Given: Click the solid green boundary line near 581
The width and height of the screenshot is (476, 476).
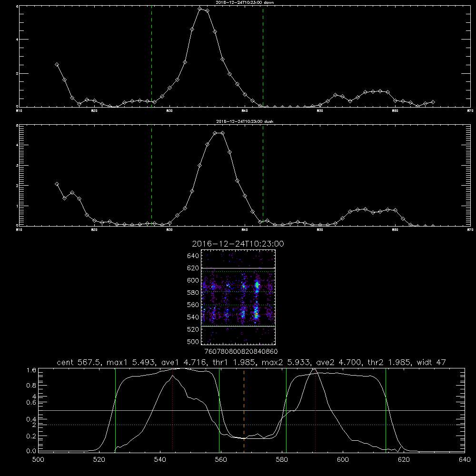Looking at the screenshot, I should click(x=286, y=410).
